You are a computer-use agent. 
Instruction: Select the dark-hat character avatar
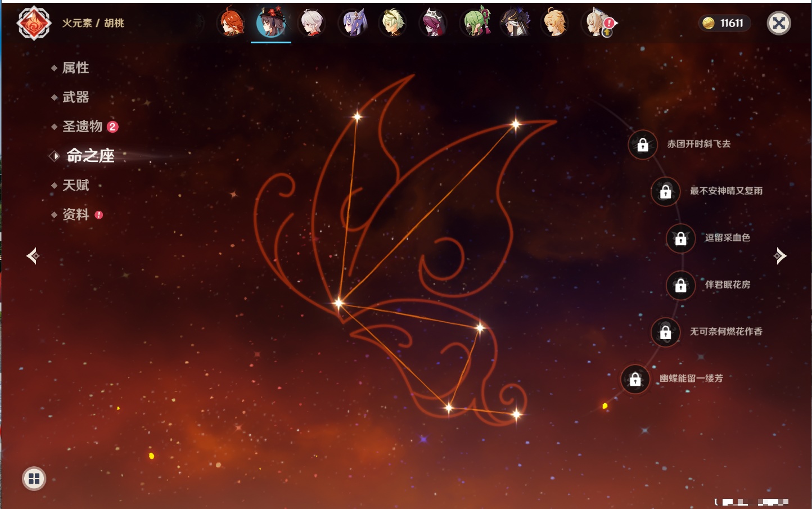515,23
